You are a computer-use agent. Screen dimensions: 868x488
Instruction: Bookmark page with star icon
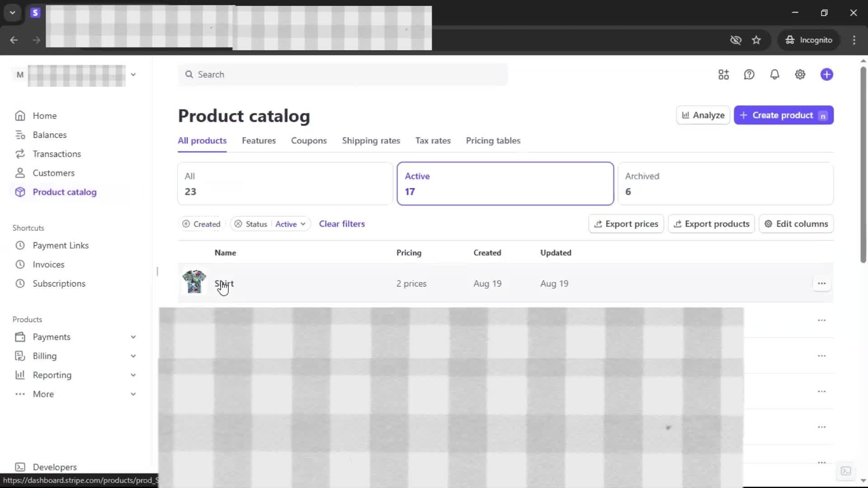(756, 40)
